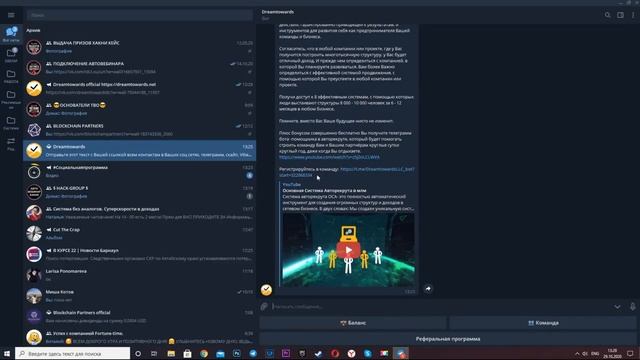Open the chat options three-dot menu

click(633, 15)
